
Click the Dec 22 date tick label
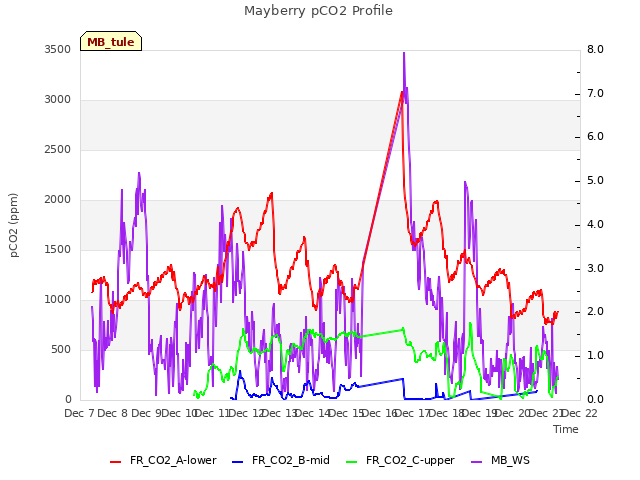pyautogui.click(x=580, y=413)
